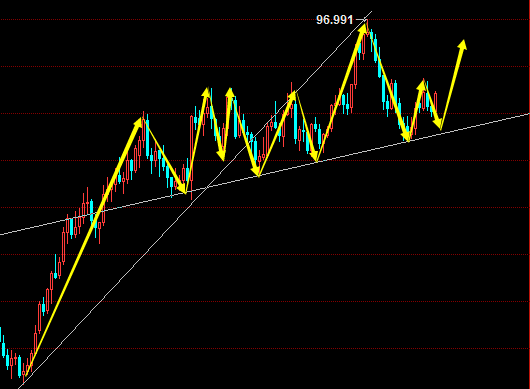Click the down arrowhead between the double top peaks

[x=221, y=155]
